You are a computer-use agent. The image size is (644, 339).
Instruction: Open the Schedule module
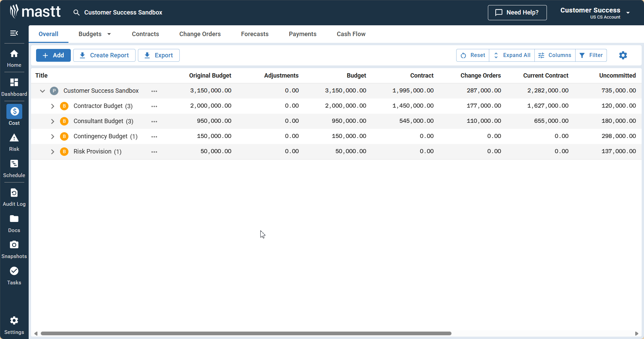(x=14, y=169)
